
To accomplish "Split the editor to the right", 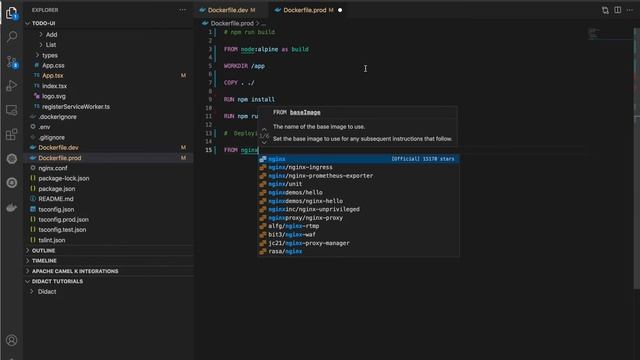I will pyautogui.click(x=618, y=10).
